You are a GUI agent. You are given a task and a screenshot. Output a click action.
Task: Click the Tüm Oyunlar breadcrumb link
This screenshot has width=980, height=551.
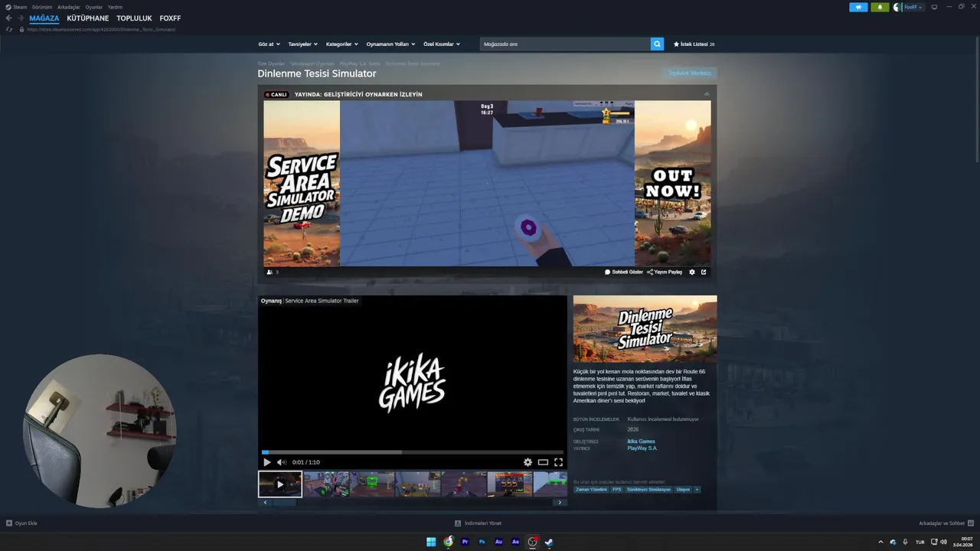[x=271, y=64]
